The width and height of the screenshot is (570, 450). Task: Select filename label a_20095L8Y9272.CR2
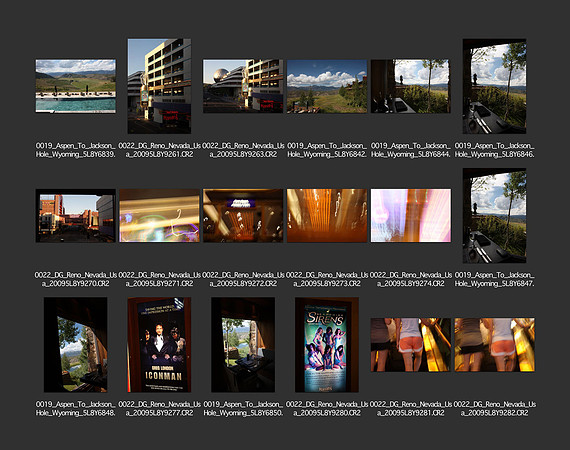coord(243,284)
